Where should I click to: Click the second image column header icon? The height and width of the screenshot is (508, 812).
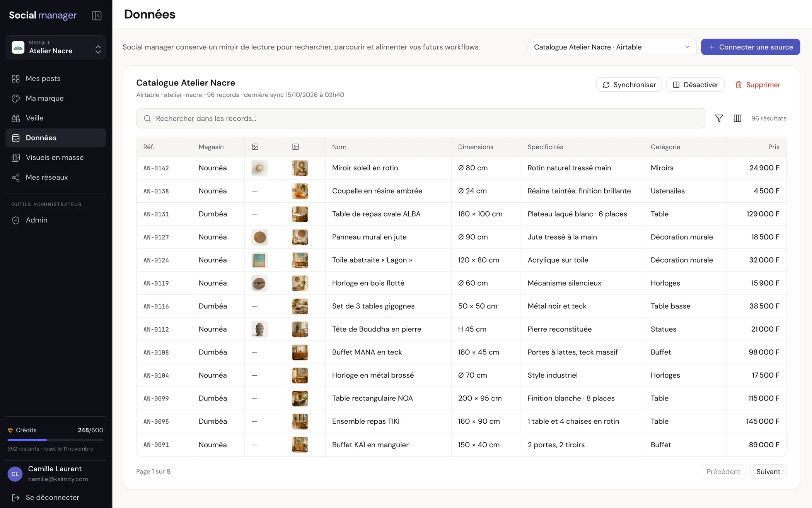(296, 147)
